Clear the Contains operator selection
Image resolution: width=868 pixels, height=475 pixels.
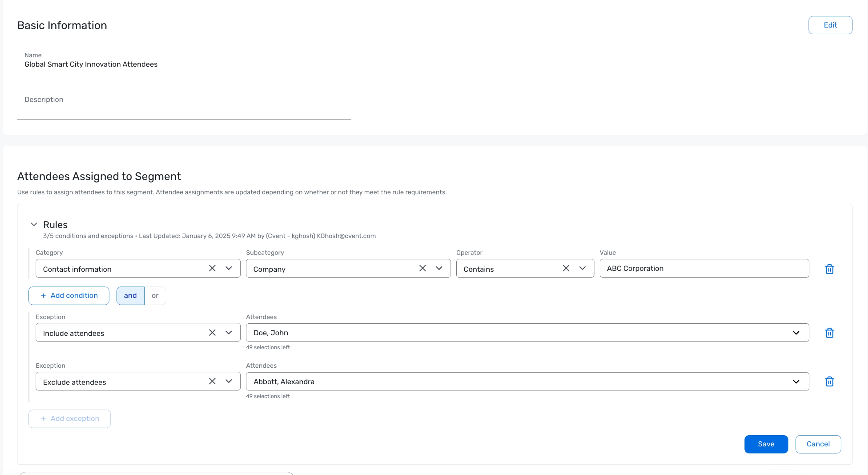[566, 268]
